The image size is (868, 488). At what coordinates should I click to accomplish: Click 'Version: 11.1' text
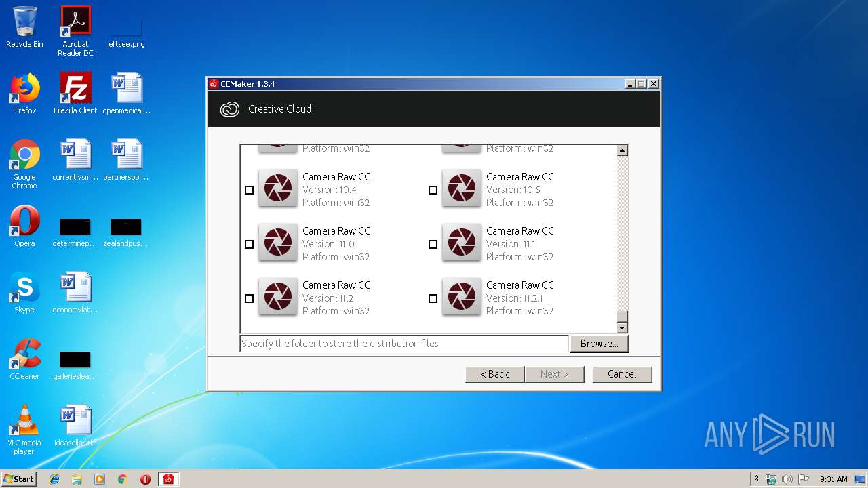pyautogui.click(x=511, y=244)
